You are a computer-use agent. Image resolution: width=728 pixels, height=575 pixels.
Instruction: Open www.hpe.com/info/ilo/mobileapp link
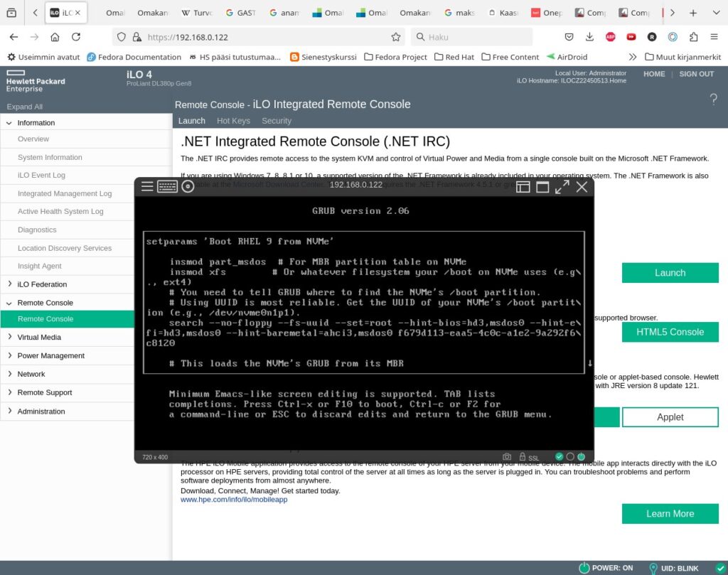234,500
